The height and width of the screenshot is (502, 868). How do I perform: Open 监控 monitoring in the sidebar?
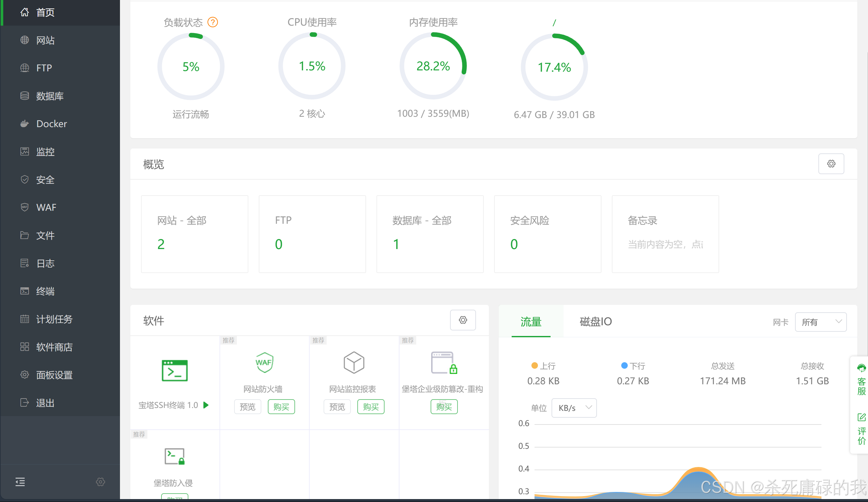pos(60,151)
